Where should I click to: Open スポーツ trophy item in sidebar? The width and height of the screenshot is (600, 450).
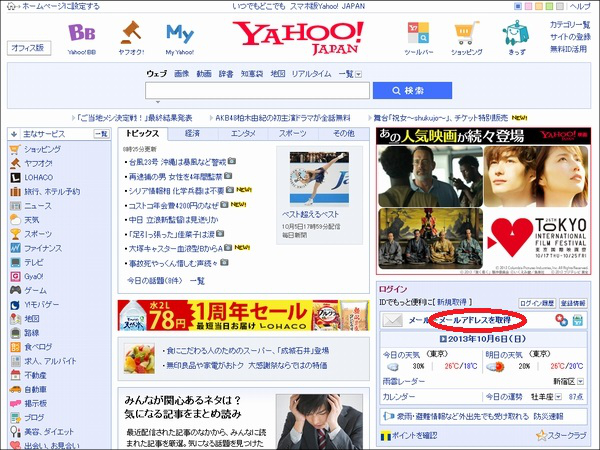(x=38, y=234)
